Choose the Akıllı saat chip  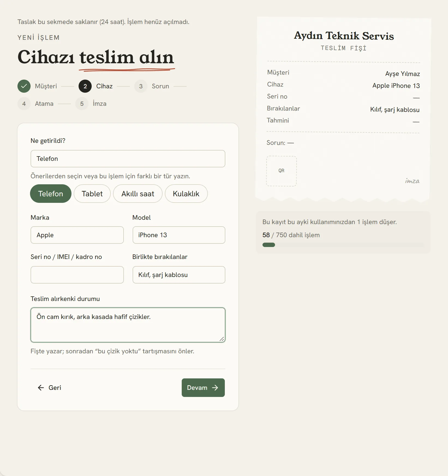pos(138,194)
